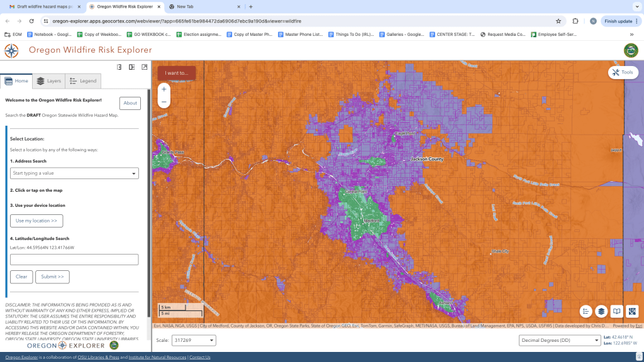Pop out the side panel icon
This screenshot has height=362, width=644.
point(145,67)
